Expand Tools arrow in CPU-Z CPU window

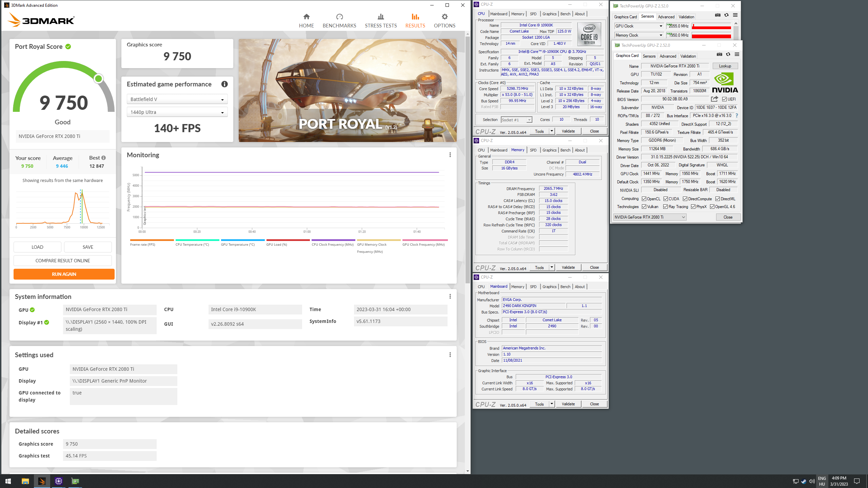coord(552,131)
